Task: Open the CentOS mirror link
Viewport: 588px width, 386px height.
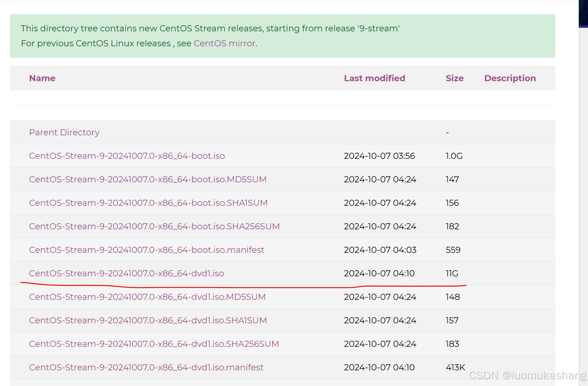Action: (x=224, y=43)
